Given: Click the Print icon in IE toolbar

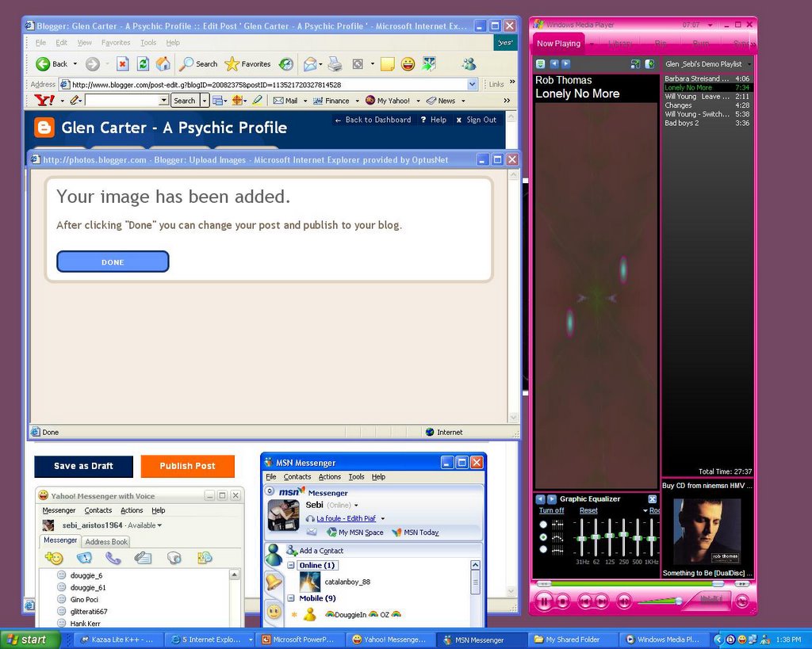Looking at the screenshot, I should [335, 63].
